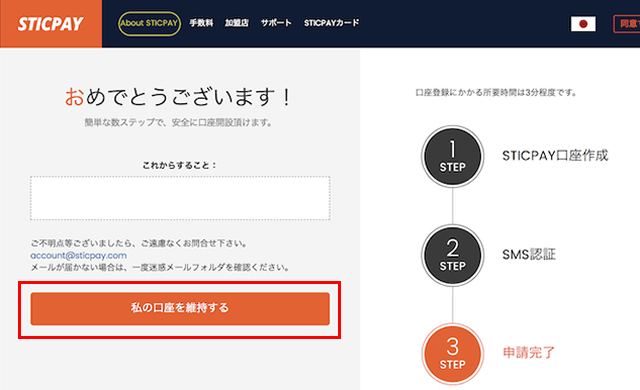Click the メールが届かない場合は notice text
This screenshot has width=640, height=390.
coord(160,268)
